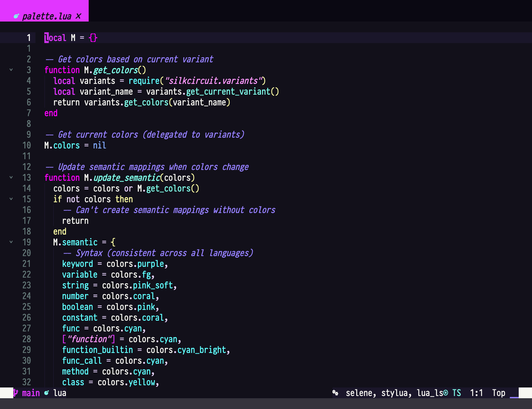The width and height of the screenshot is (532, 409).
Task: Click 'if not colors then' line
Action: point(93,199)
